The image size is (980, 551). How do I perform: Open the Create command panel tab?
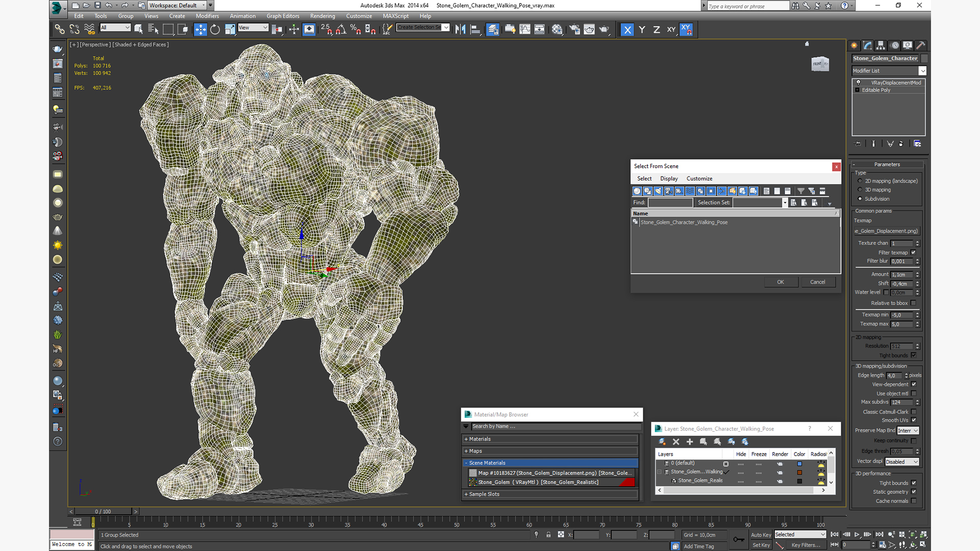coord(854,45)
